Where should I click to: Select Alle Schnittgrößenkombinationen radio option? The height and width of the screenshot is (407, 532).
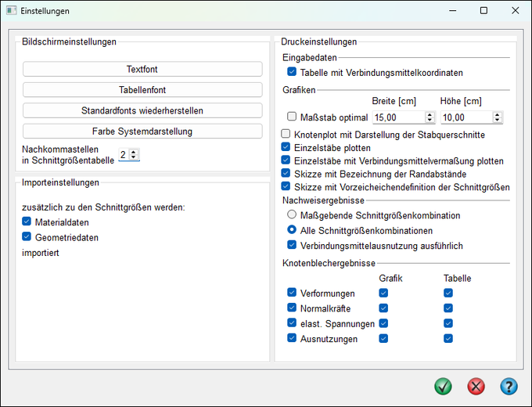click(x=292, y=230)
